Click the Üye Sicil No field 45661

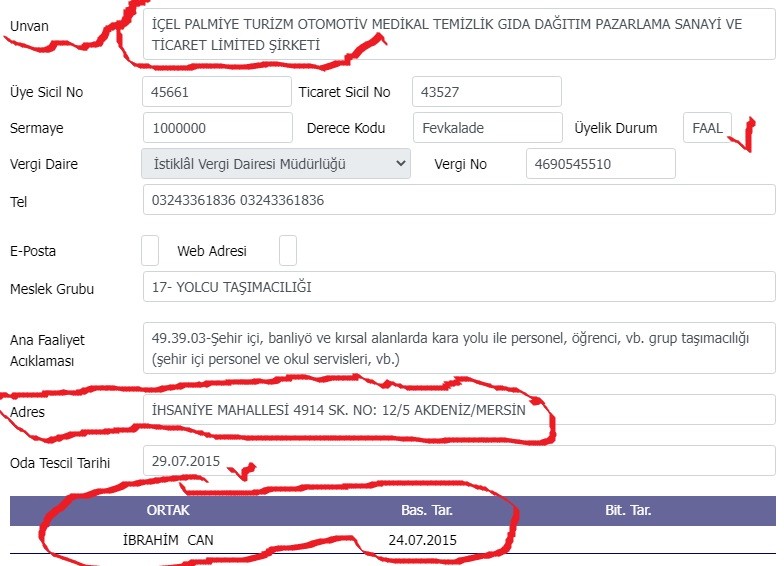tap(216, 92)
